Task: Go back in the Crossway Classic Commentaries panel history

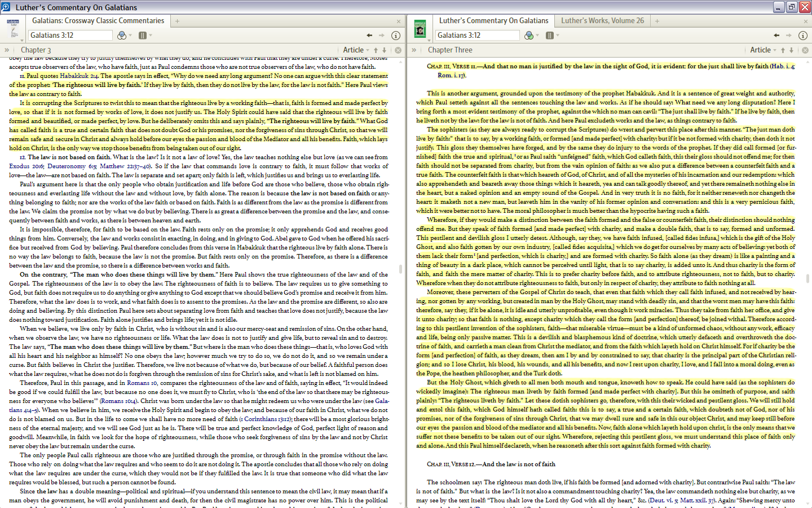Action: pos(369,35)
